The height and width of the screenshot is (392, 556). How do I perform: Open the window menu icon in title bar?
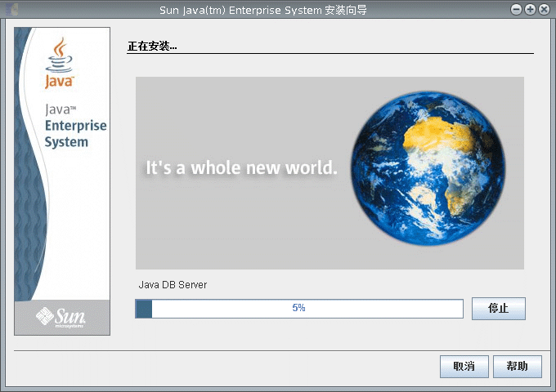pos(11,10)
